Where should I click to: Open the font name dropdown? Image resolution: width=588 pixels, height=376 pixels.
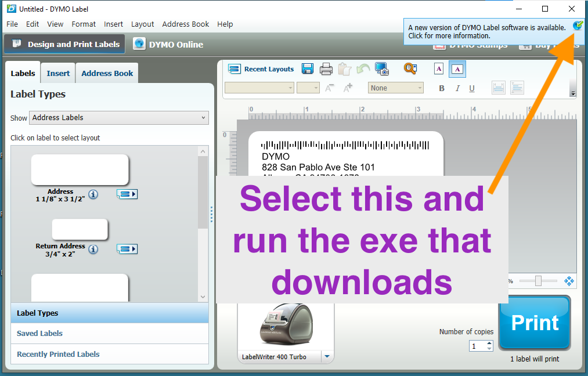tap(259, 88)
